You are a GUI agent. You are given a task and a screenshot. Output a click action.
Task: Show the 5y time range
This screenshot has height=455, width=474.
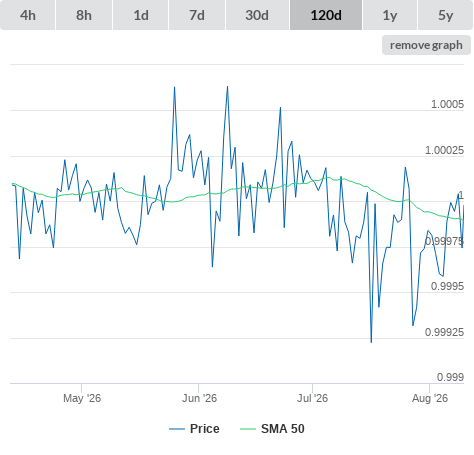pos(445,15)
